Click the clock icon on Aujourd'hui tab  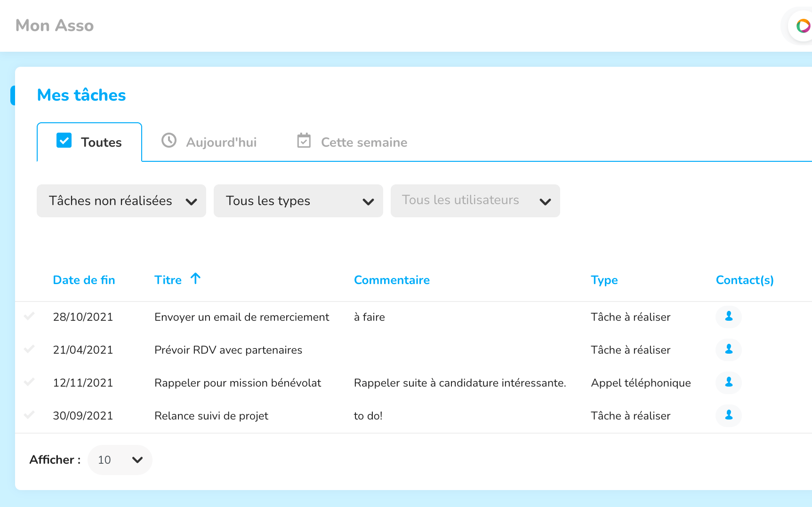coord(169,141)
